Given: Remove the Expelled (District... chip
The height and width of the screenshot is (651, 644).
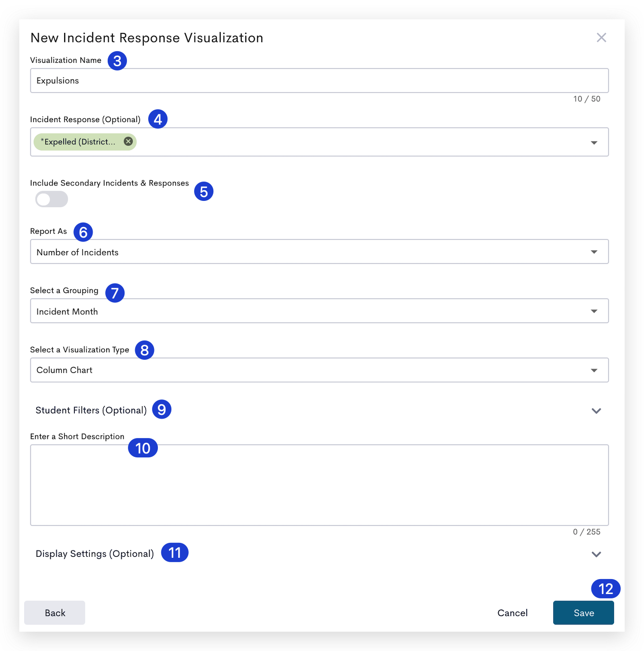Looking at the screenshot, I should [x=128, y=142].
